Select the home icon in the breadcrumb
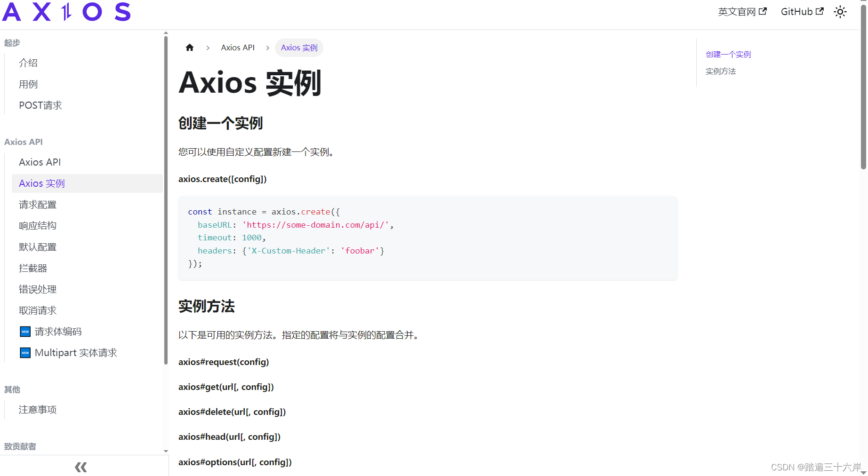 click(x=190, y=47)
